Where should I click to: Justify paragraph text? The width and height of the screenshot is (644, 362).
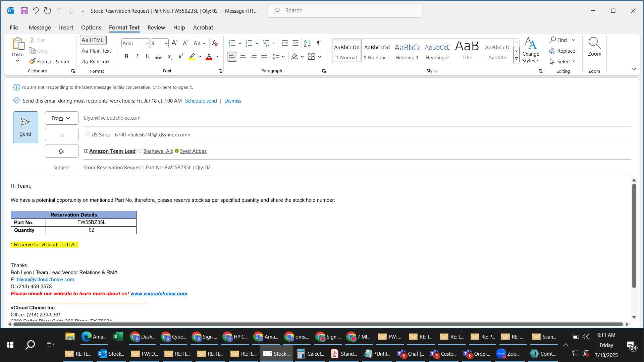coord(264,57)
